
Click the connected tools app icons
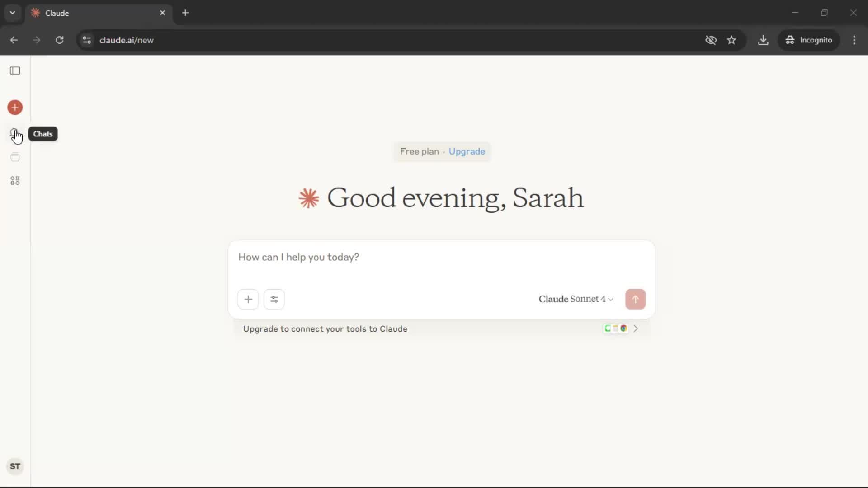[616, 328]
